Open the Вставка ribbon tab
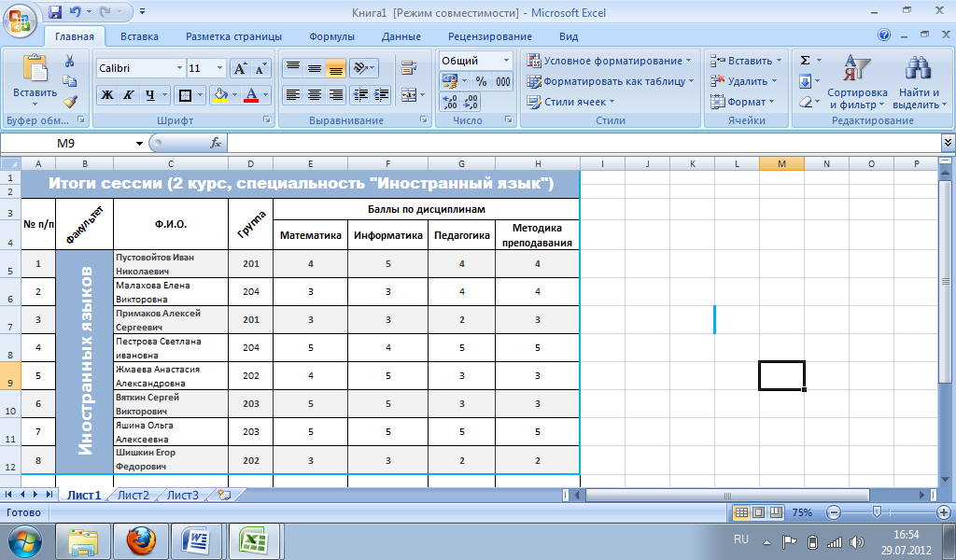The width and height of the screenshot is (956, 560). [139, 36]
